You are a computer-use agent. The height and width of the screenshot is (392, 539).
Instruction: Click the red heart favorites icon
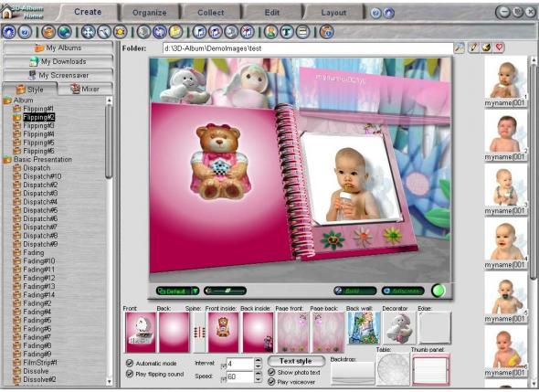click(500, 48)
